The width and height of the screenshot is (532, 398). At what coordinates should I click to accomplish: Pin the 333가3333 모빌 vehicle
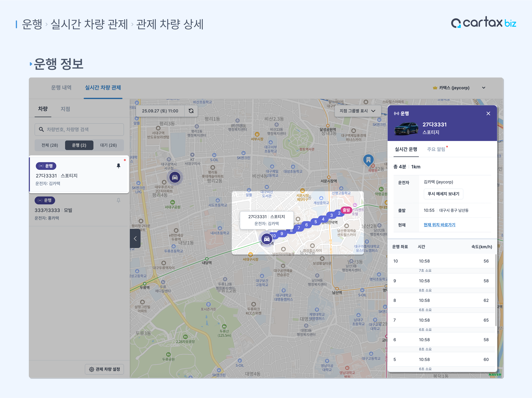[x=118, y=200]
